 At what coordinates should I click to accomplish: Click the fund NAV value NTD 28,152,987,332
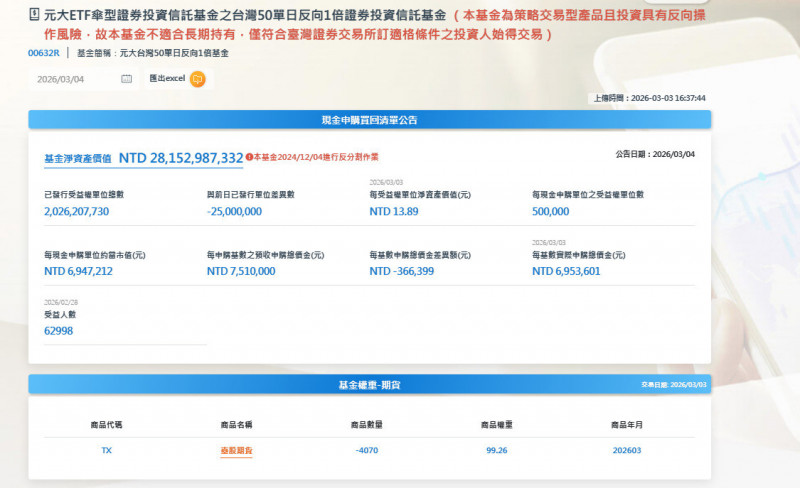pyautogui.click(x=181, y=158)
